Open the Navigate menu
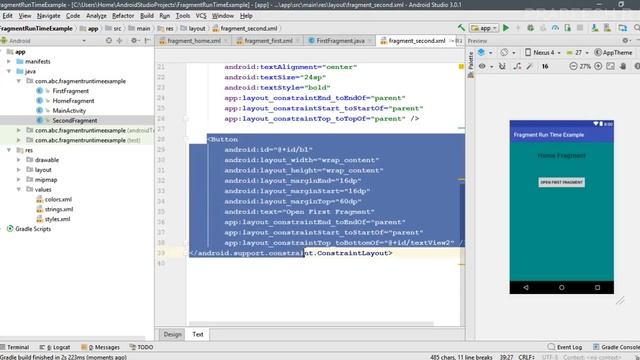640x360 pixels. point(49,16)
